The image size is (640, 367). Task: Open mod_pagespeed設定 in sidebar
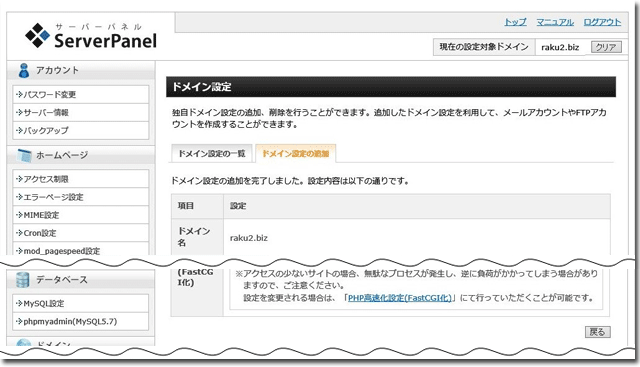[80, 250]
